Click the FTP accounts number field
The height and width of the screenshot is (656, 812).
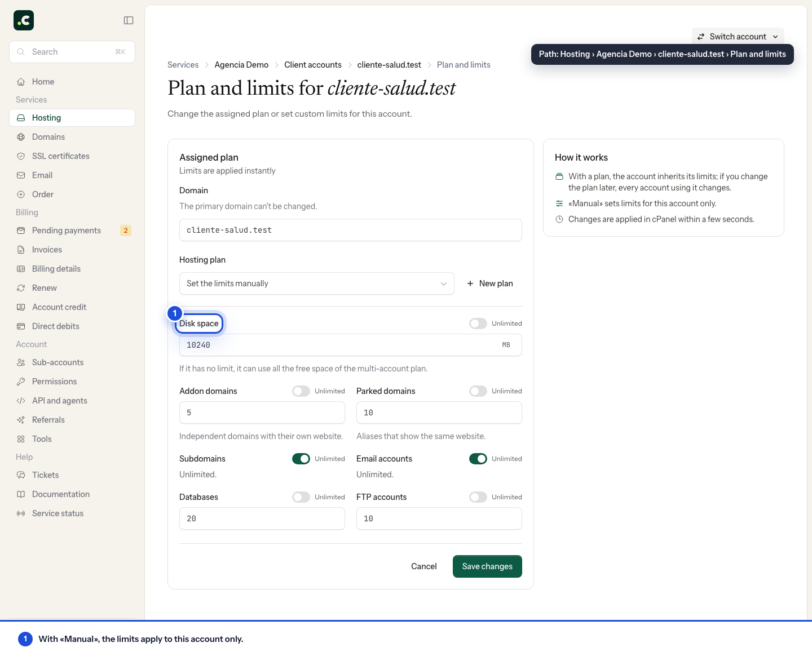tap(439, 518)
